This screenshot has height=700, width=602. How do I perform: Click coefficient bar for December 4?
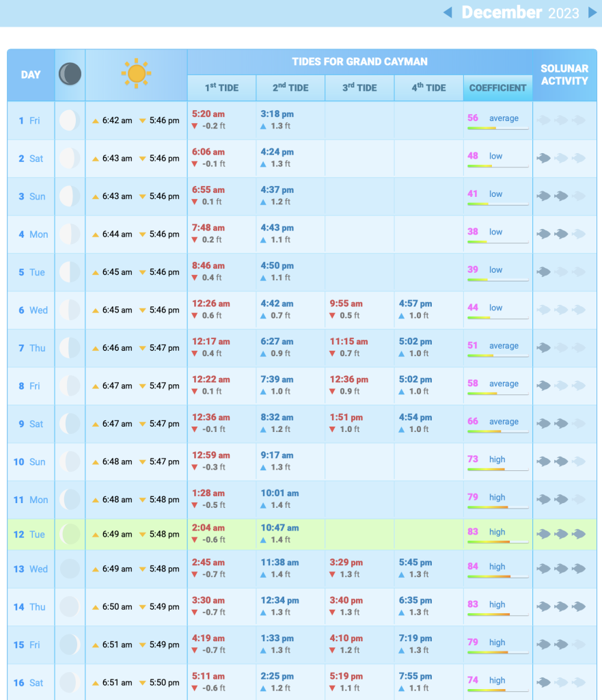click(x=497, y=241)
